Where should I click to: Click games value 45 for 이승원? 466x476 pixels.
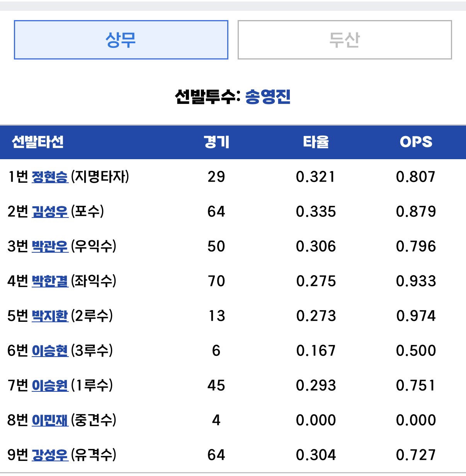click(216, 385)
